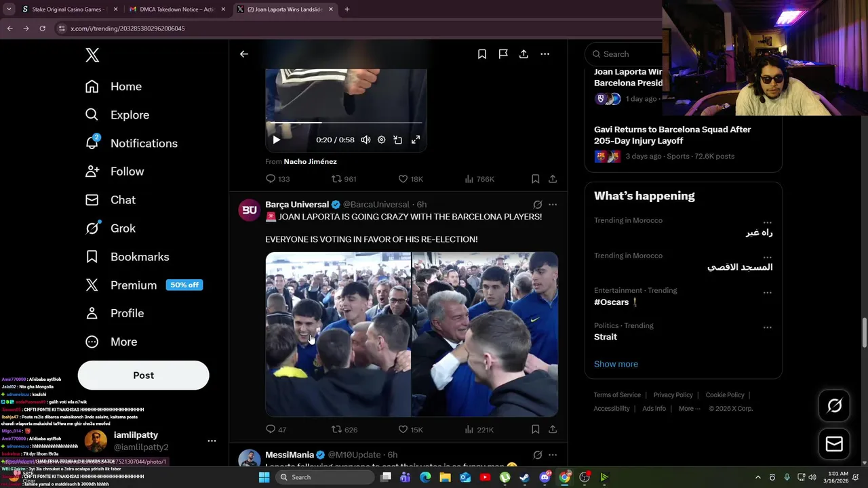Open the Privacy Policy footer link

(x=673, y=395)
